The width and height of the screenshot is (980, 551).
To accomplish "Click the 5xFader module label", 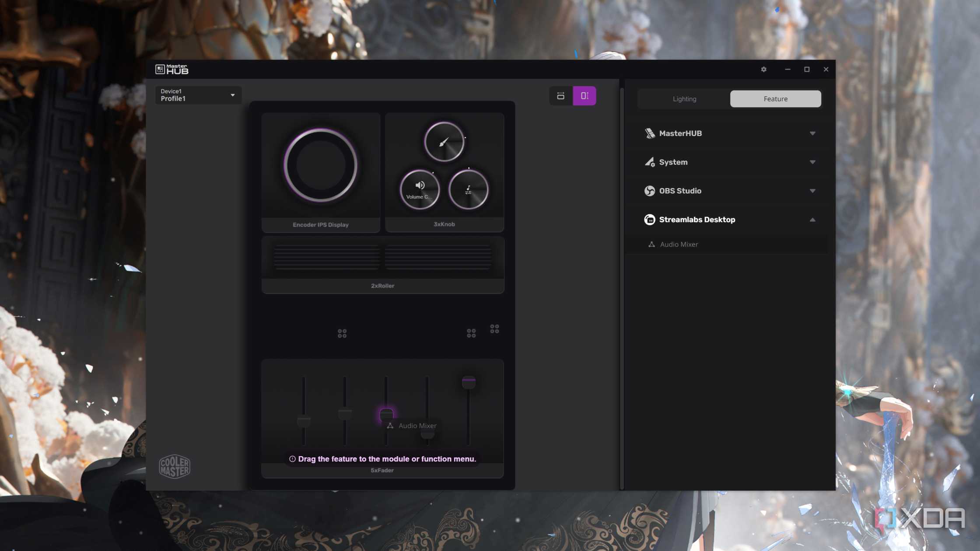I will (x=382, y=471).
